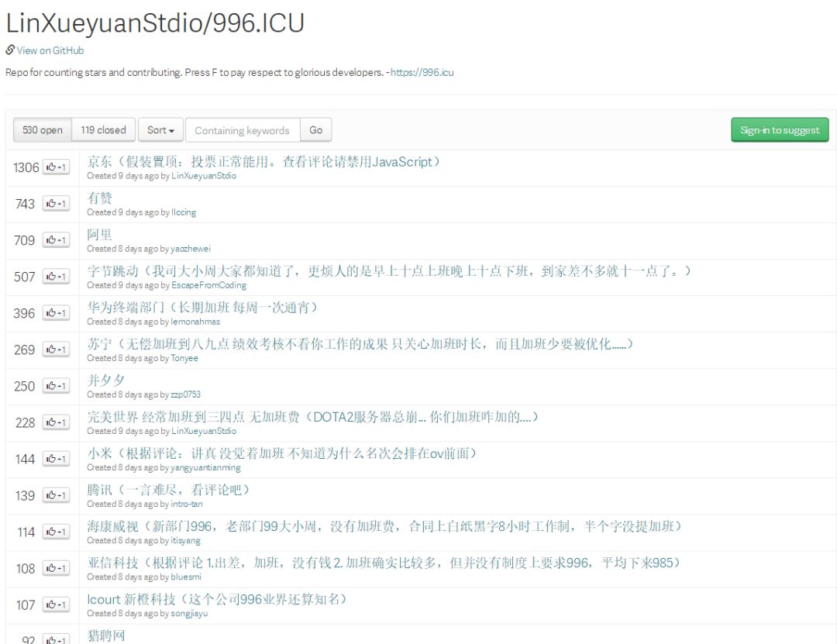
Task: Open author yaozhewei's profile
Action: (x=191, y=249)
